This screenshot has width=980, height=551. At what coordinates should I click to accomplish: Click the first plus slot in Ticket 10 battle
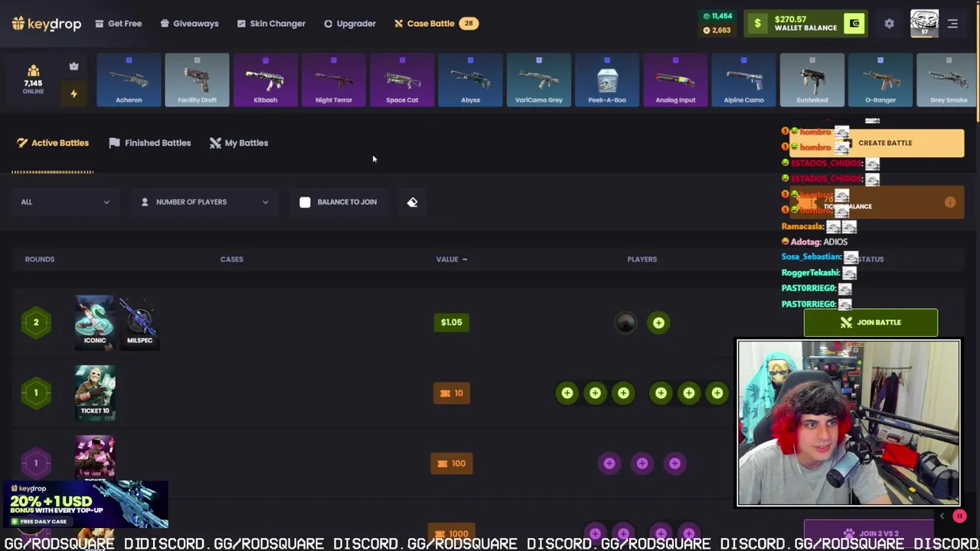[x=567, y=393]
